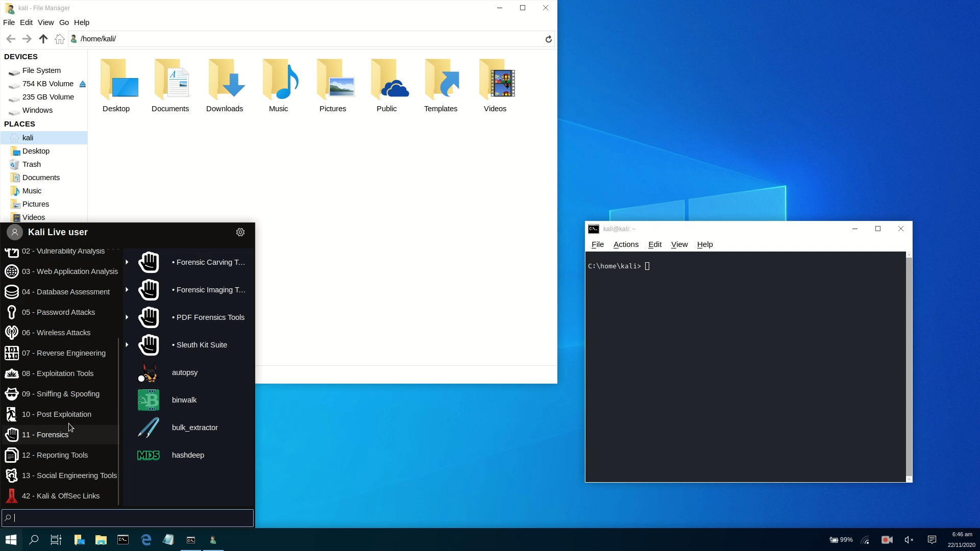Open Pictures in Places sidebar
The width and height of the screenshot is (980, 551).
pos(43,204)
